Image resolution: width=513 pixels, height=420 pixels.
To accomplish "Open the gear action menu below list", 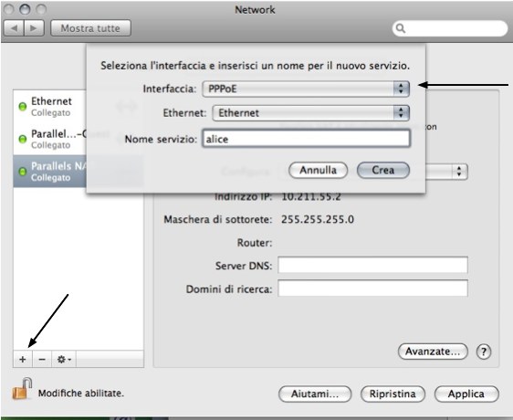I will point(64,360).
